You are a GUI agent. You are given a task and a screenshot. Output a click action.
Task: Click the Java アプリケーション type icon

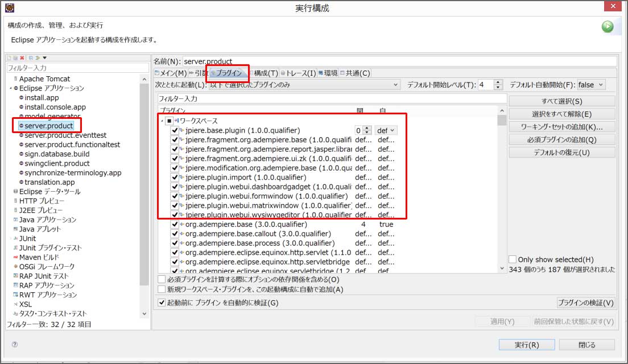[x=15, y=220]
